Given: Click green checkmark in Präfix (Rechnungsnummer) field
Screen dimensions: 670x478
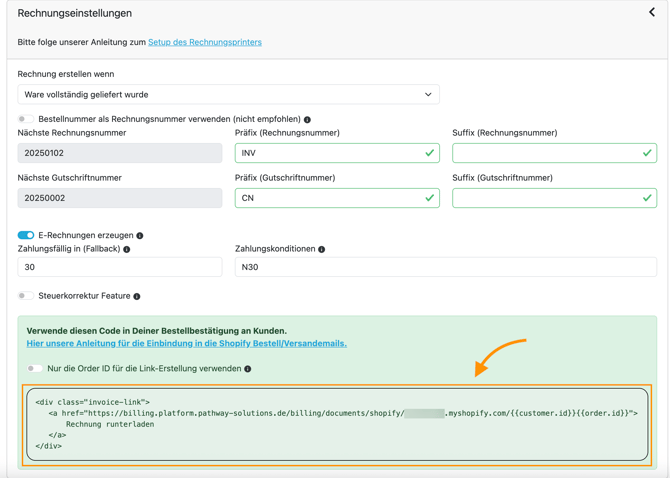Looking at the screenshot, I should pyautogui.click(x=429, y=153).
